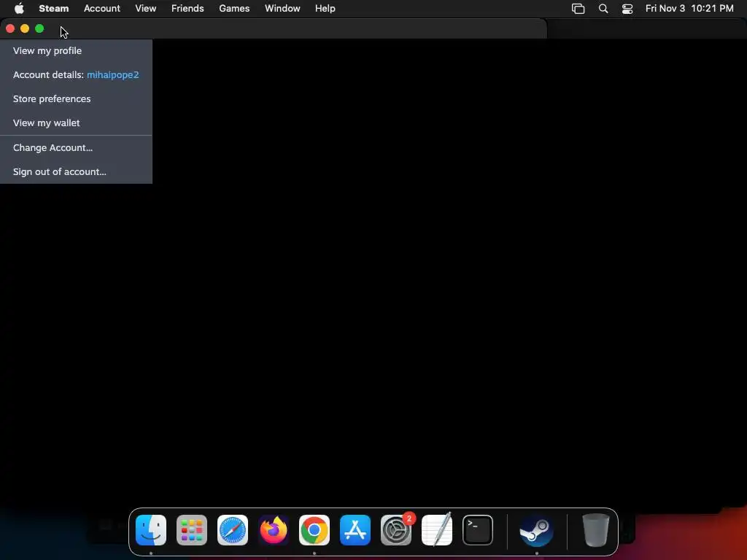Choose Store preferences
This screenshot has height=560, width=747.
tap(76, 98)
